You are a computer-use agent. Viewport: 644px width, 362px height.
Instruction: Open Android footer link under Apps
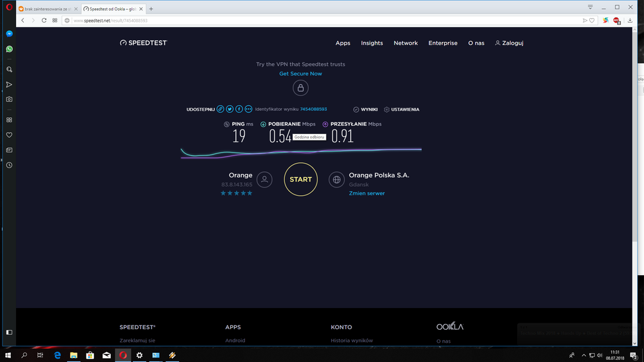[x=235, y=340]
